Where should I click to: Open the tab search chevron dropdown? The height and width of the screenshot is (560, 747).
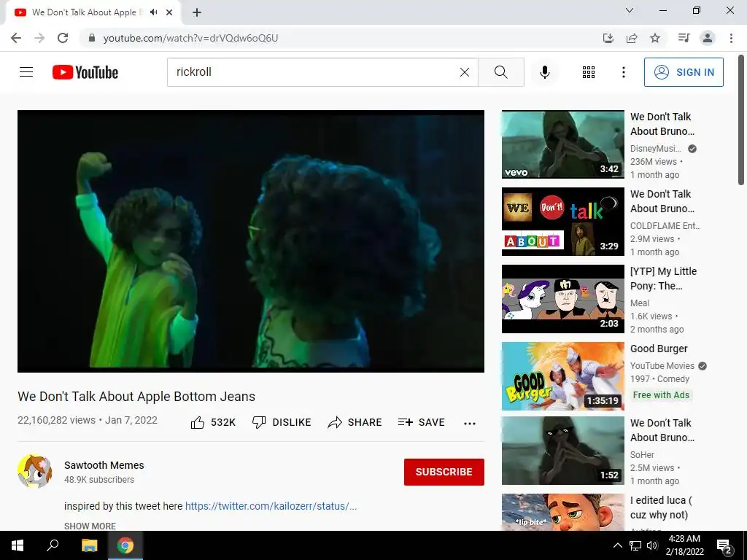[x=630, y=10]
